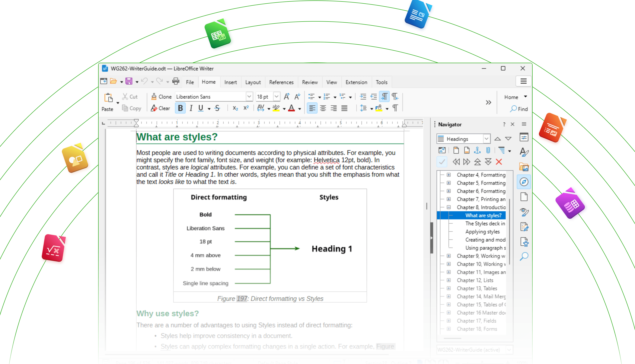This screenshot has width=635, height=364.
Task: Open the hamburger menu button
Action: [x=523, y=81]
